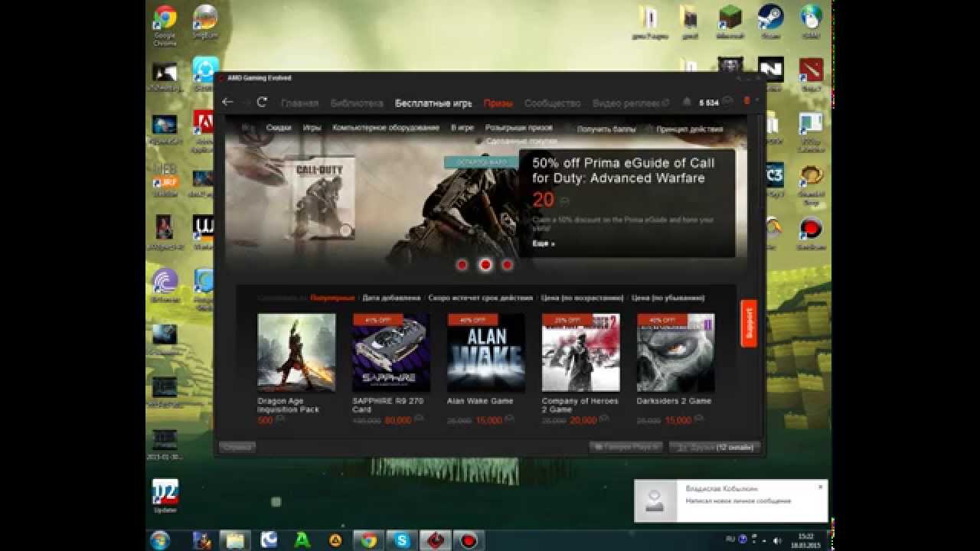Select the first carousel dot
Image resolution: width=980 pixels, height=551 pixels.
(x=462, y=265)
